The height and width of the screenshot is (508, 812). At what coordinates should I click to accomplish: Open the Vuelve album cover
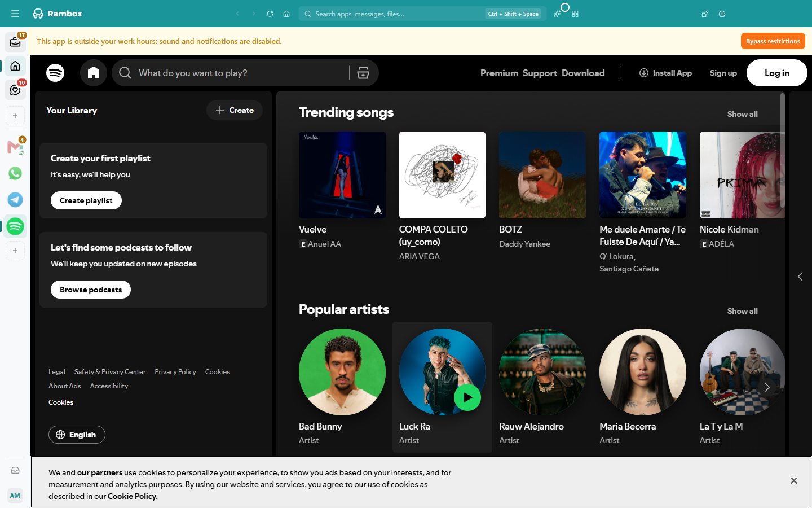(342, 175)
